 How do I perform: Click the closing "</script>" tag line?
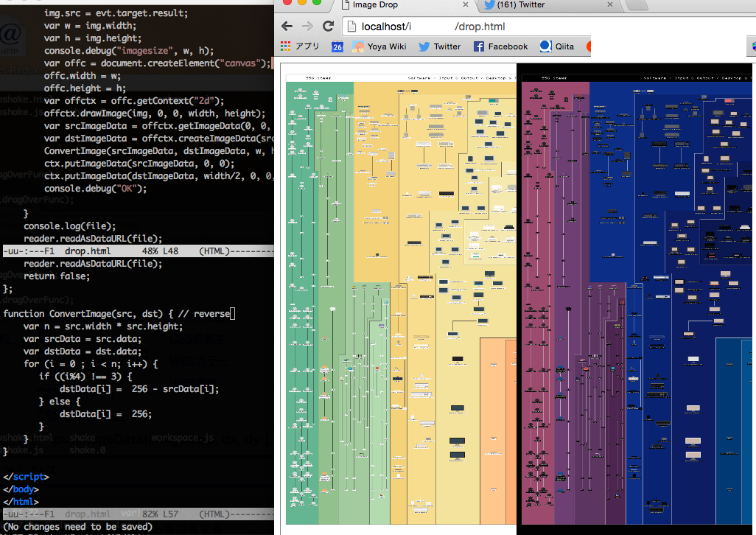[x=26, y=477]
